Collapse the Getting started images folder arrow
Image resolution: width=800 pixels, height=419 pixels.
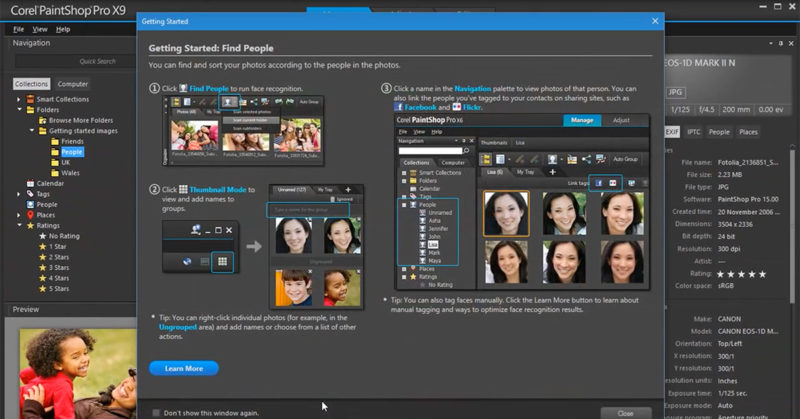pyautogui.click(x=32, y=131)
